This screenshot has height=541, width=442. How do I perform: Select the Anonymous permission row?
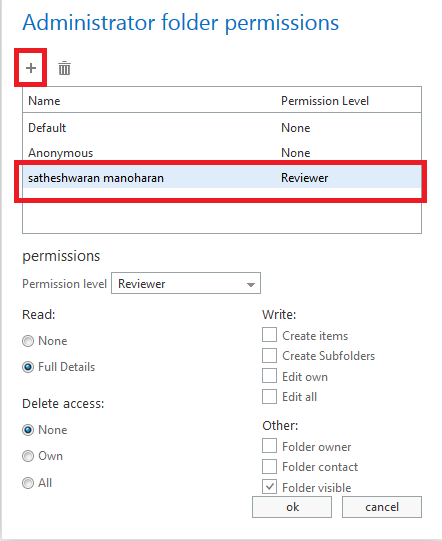(222, 153)
